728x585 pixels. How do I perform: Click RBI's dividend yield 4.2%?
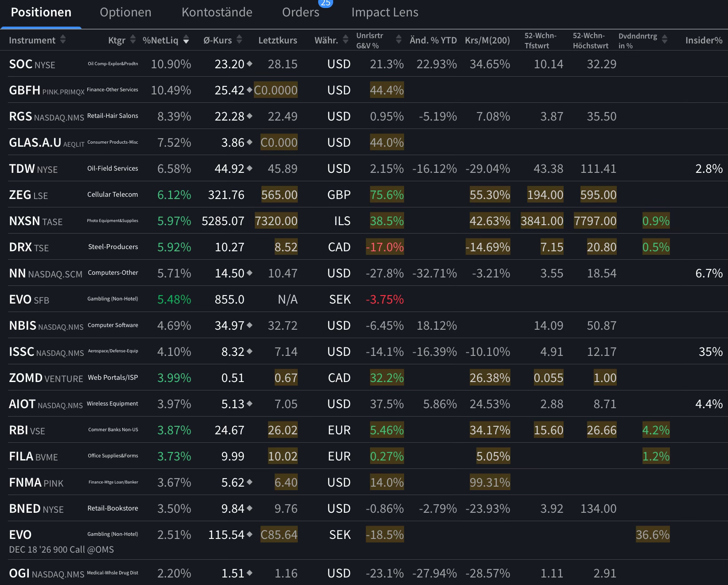pos(656,430)
